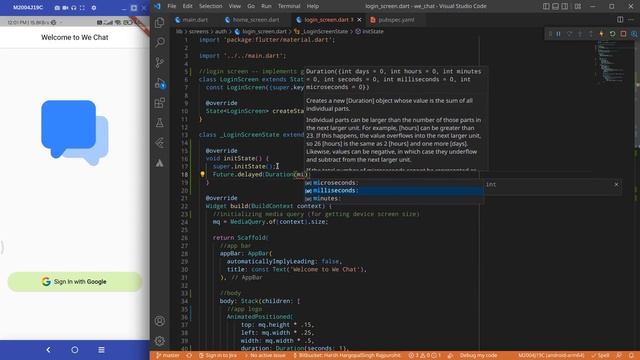
Task: Take a screenshot in the phone mirror window
Action: [x=57, y=8]
